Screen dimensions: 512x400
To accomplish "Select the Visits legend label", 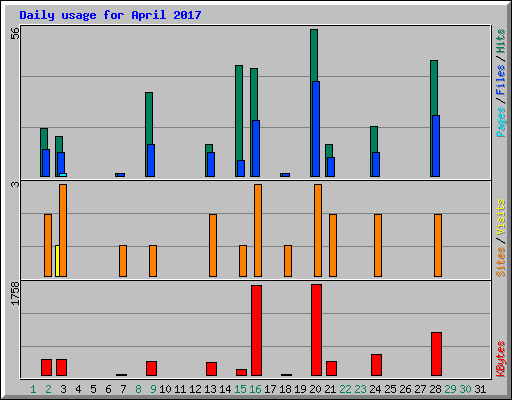I will coord(500,217).
